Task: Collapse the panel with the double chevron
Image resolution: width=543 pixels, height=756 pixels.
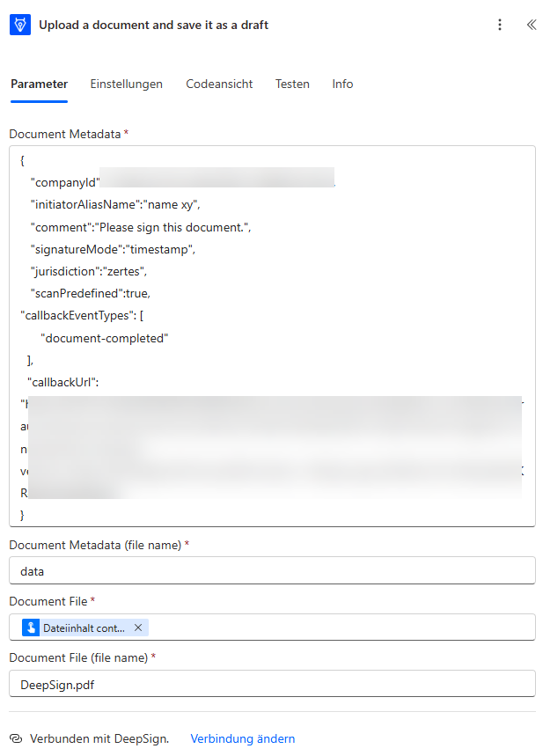Action: click(x=532, y=25)
